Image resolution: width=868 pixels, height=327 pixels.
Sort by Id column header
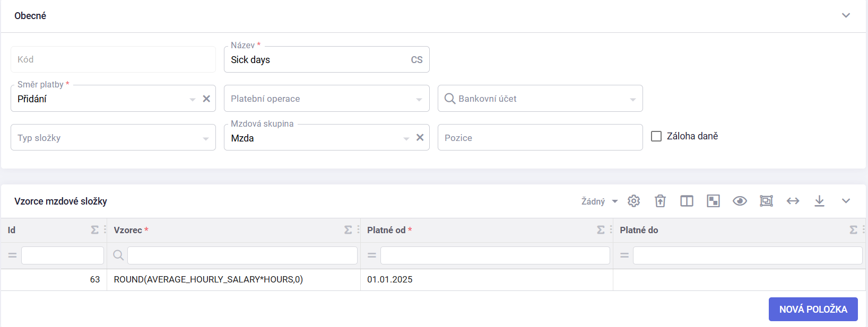pos(12,230)
